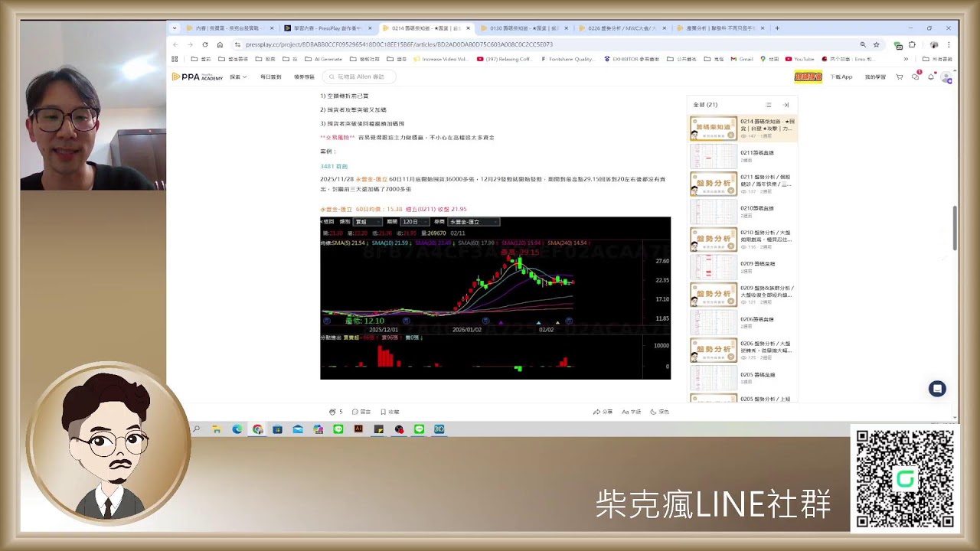This screenshot has height=551, width=980.
Task: Open the Mail app in the taskbar
Action: (x=298, y=429)
